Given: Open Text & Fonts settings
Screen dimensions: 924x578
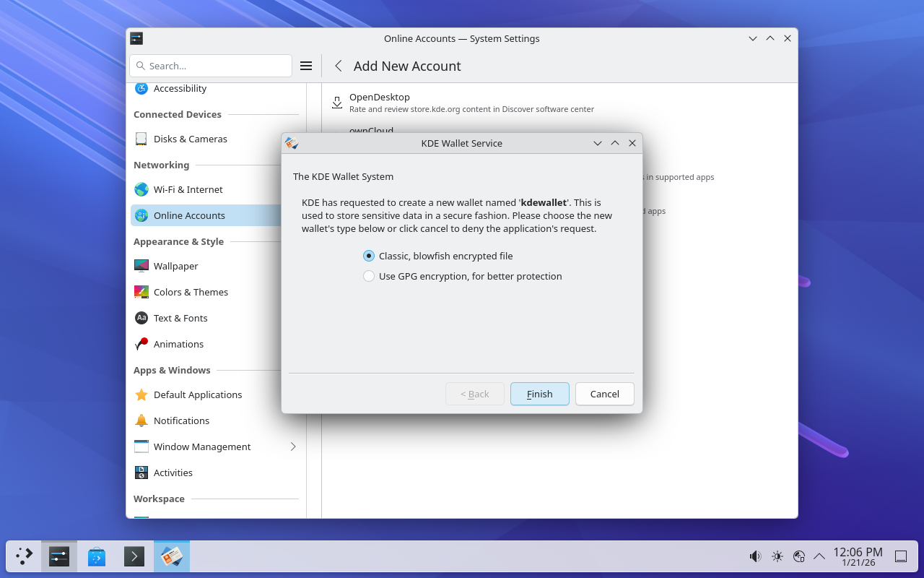Looking at the screenshot, I should click(x=180, y=318).
